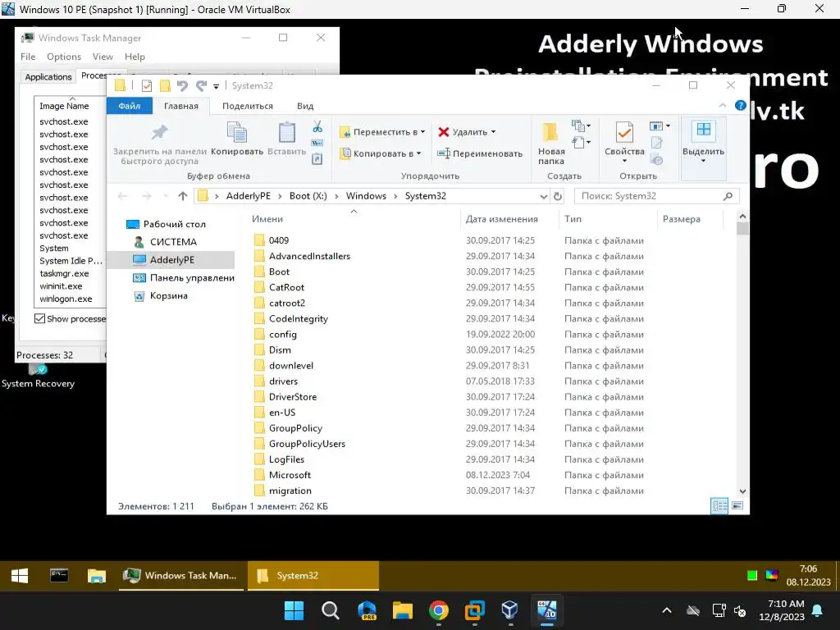Viewport: 840px width, 630px height.
Task: Create a folder with Новая папка
Action: 551,144
